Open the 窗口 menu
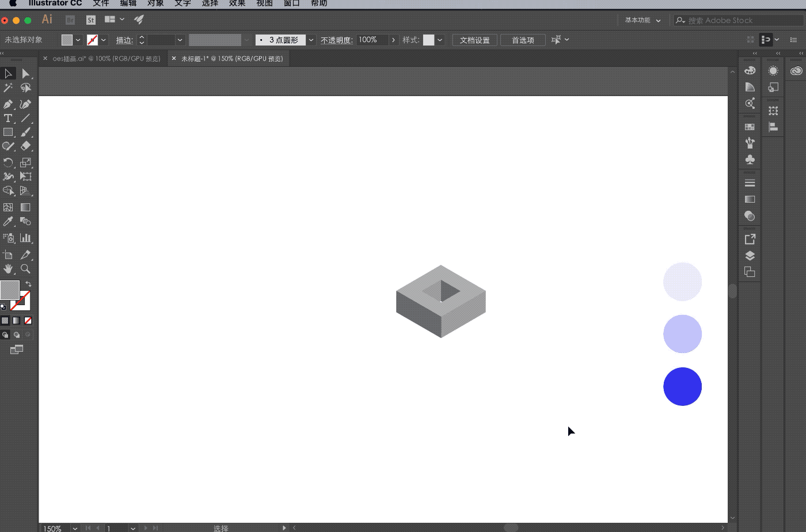806x532 pixels. [292, 3]
